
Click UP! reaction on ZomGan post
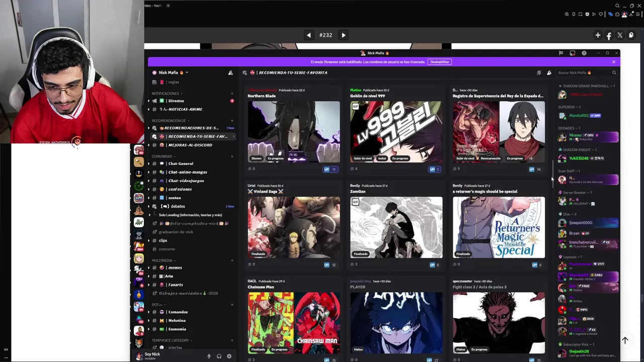pyautogui.click(x=434, y=264)
